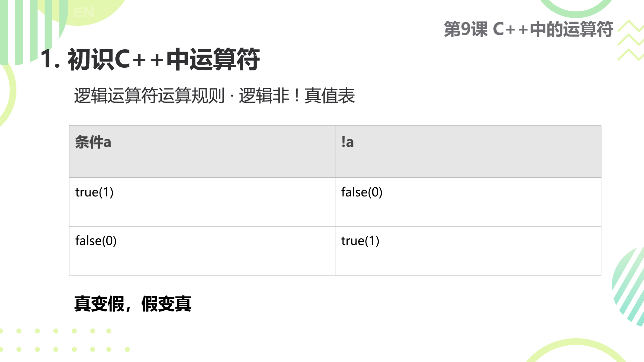This screenshot has height=362, width=644.
Task: Click the true(1) cell under !a
Action: [x=468, y=251]
